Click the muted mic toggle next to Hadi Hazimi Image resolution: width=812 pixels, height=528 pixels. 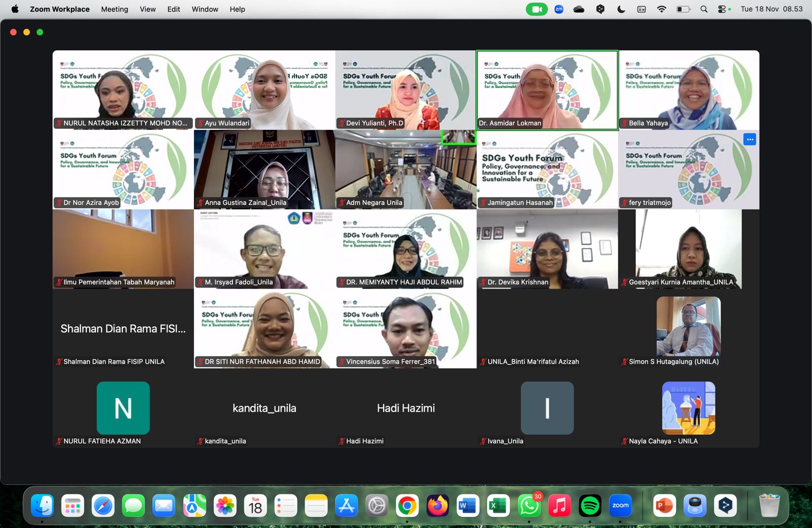coord(342,441)
